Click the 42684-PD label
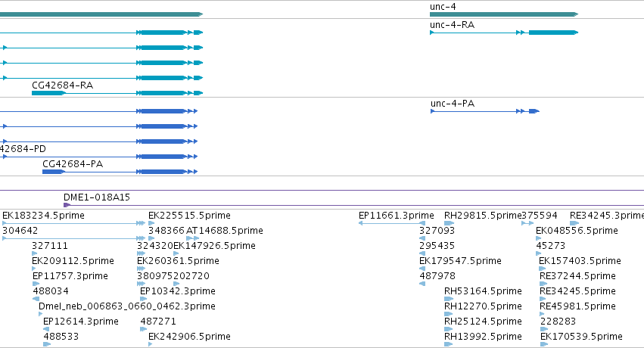 pos(23,149)
